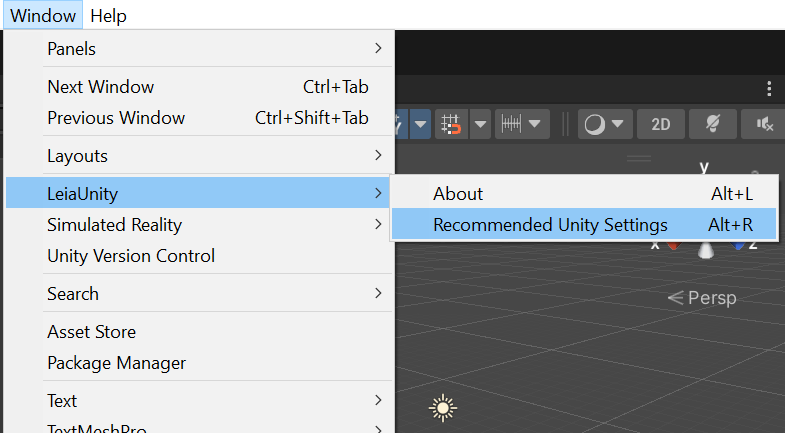Expand the Panels submenu
The image size is (785, 433).
pyautogui.click(x=199, y=49)
